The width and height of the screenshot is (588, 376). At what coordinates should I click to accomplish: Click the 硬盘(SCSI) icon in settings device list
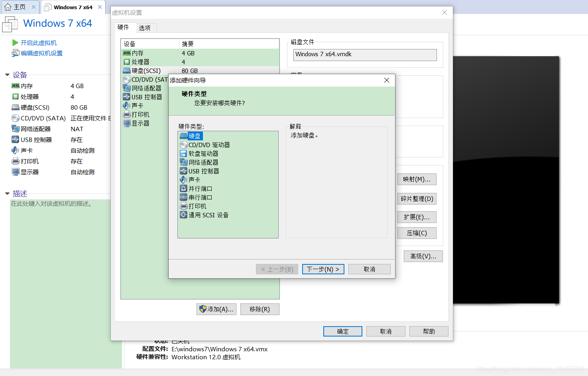pos(127,71)
